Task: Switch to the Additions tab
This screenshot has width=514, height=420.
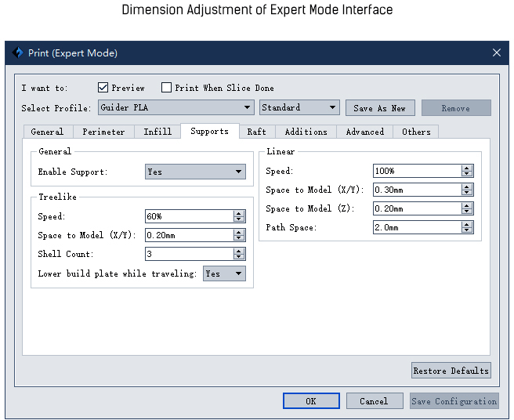Action: tap(306, 132)
